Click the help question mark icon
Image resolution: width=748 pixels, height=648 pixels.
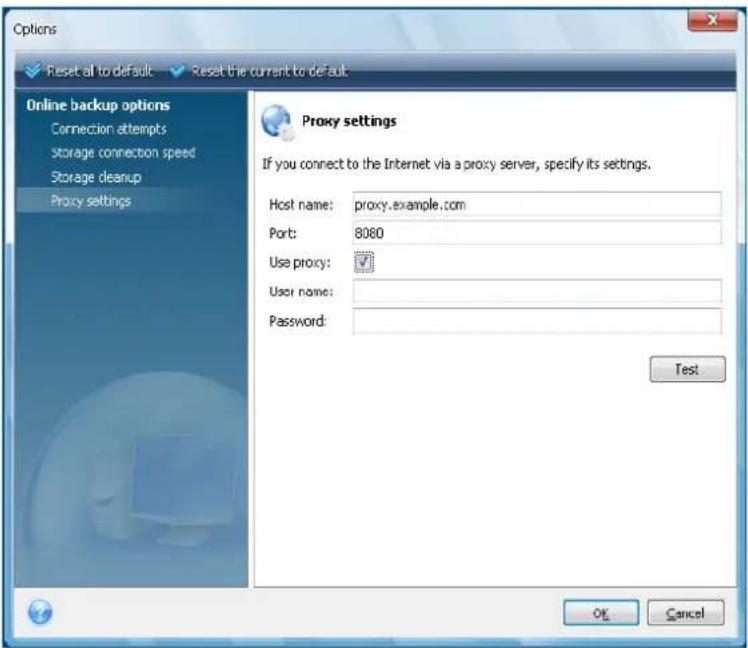(x=40, y=611)
